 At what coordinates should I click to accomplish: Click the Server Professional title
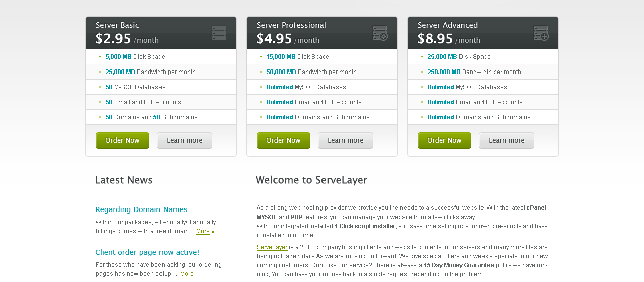[291, 25]
